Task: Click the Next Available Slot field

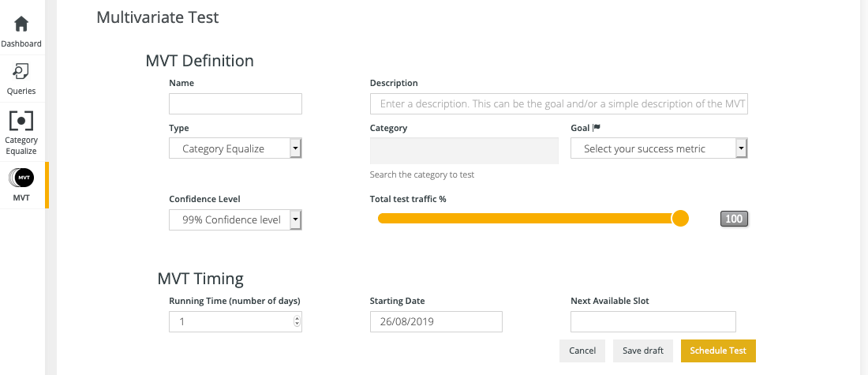Action: tap(653, 321)
